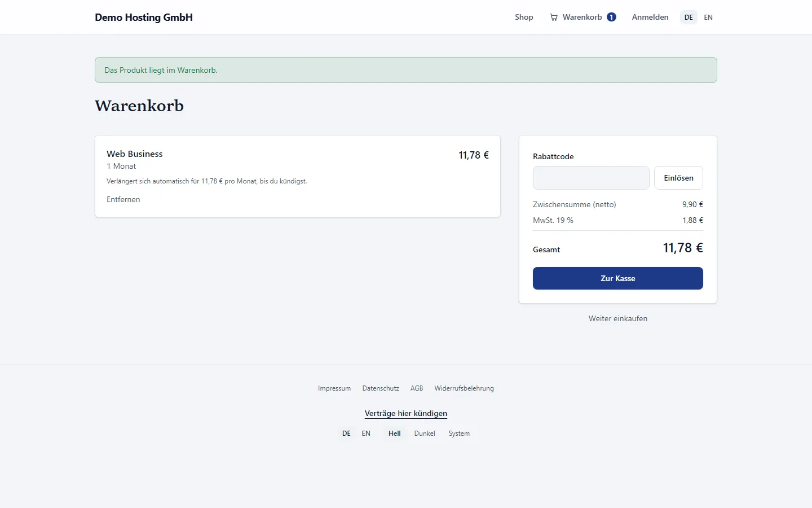Open the Widerrufsbelehrung link
The width and height of the screenshot is (812, 508).
464,388
